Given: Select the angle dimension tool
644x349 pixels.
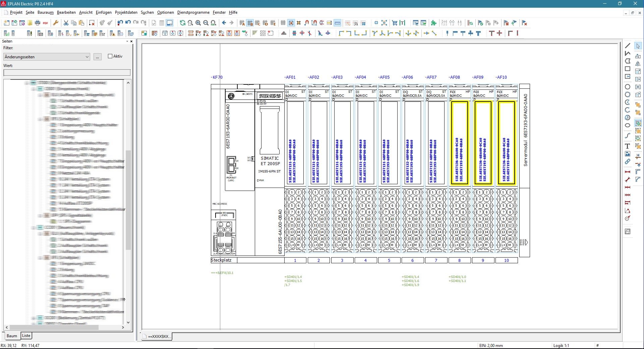Looking at the screenshot, I should pyautogui.click(x=628, y=211).
